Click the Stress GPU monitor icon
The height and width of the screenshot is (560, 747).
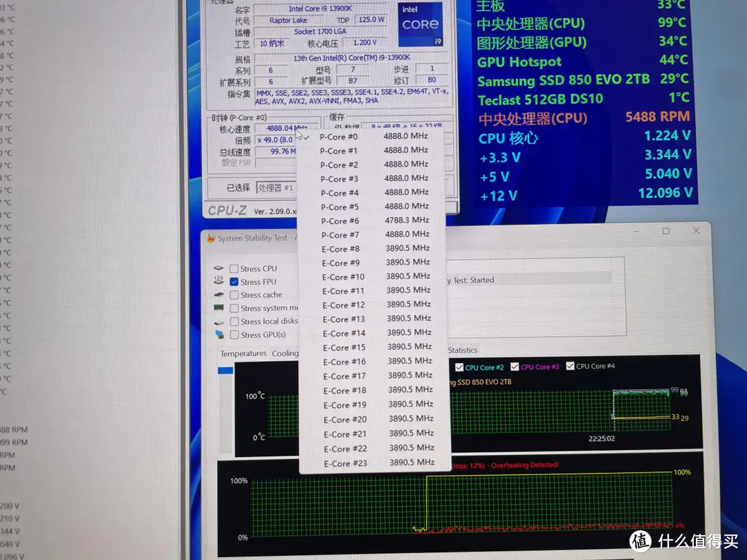coord(220,335)
